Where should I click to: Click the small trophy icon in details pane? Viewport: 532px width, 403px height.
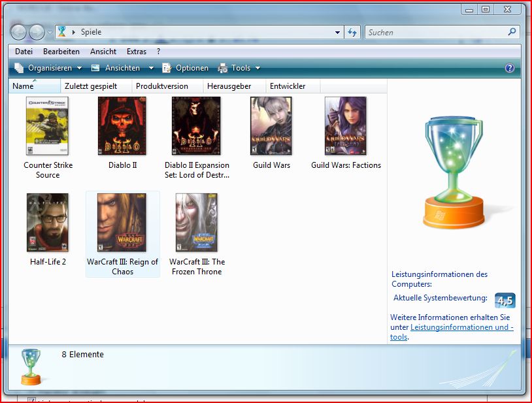(x=31, y=367)
